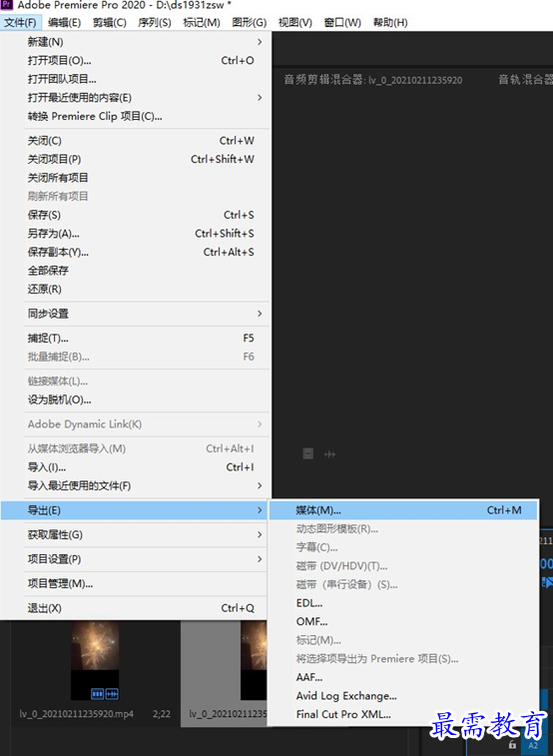
Task: Choose 关闭(C) menu item
Action: point(135,141)
